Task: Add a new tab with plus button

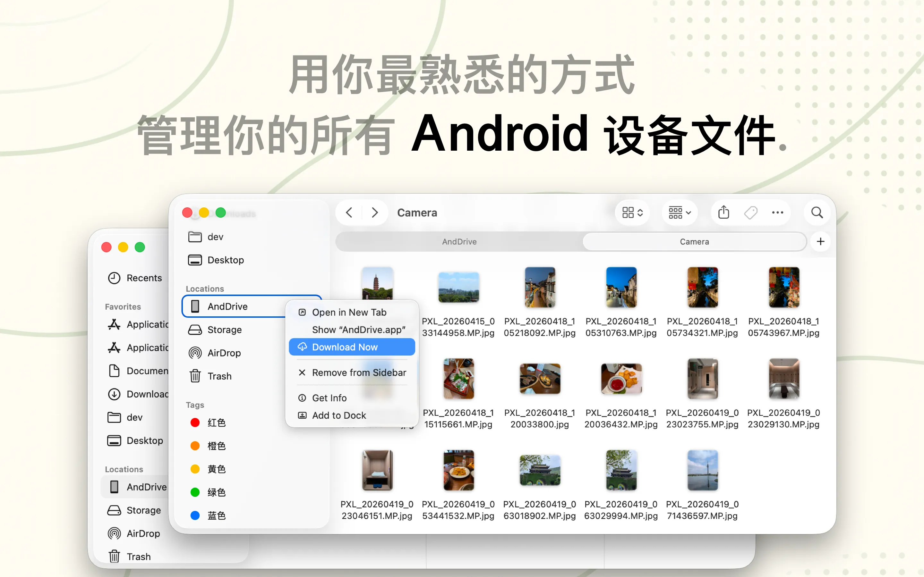Action: tap(820, 242)
